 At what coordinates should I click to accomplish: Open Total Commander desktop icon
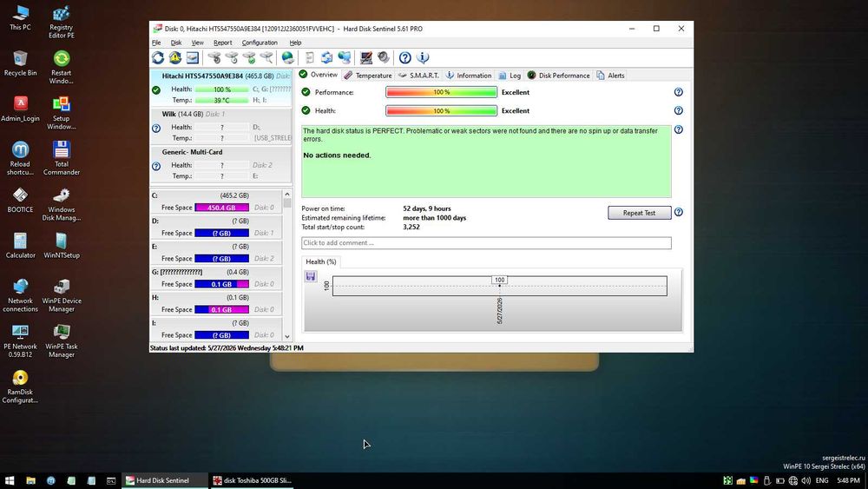coord(62,158)
